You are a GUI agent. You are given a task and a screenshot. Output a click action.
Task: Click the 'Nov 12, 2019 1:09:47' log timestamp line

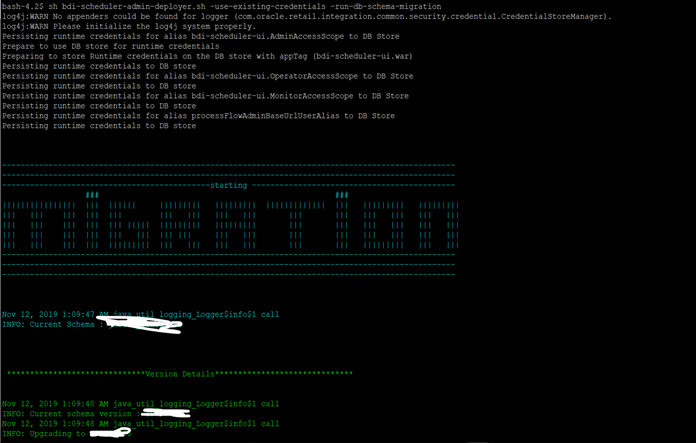tap(140, 314)
